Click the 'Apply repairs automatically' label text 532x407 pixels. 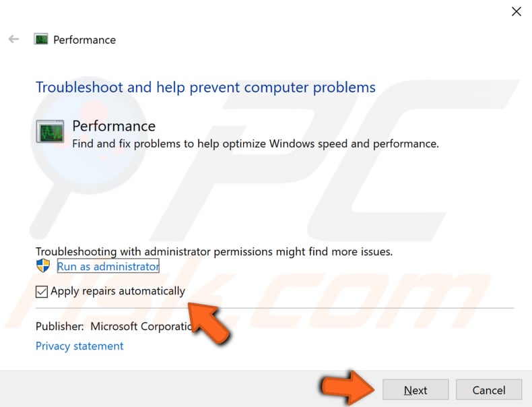[118, 291]
